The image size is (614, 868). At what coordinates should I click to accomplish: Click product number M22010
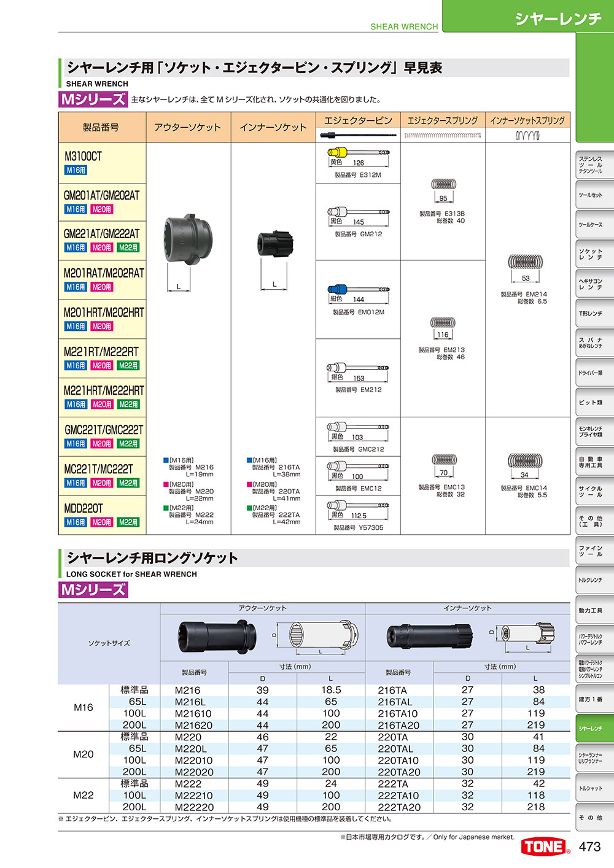click(x=193, y=761)
